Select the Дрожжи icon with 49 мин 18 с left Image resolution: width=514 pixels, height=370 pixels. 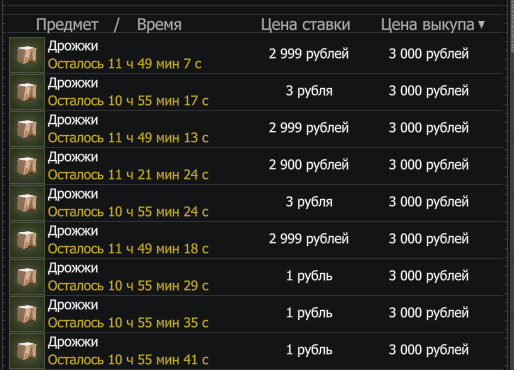point(27,240)
